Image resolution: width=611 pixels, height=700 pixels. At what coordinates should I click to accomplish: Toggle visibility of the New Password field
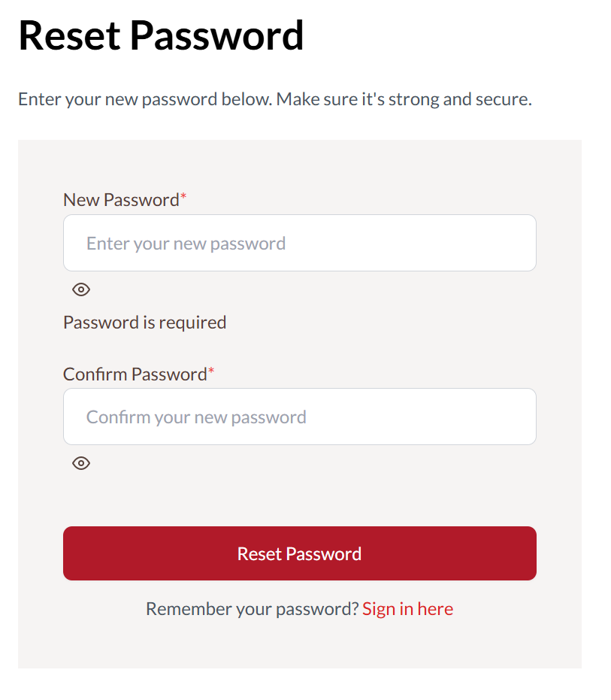coord(81,289)
